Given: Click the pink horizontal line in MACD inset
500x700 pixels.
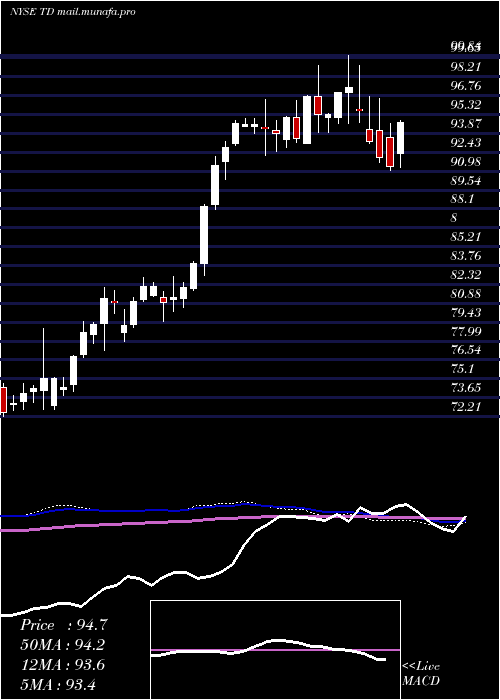Looking at the screenshot, I should pos(275,650).
